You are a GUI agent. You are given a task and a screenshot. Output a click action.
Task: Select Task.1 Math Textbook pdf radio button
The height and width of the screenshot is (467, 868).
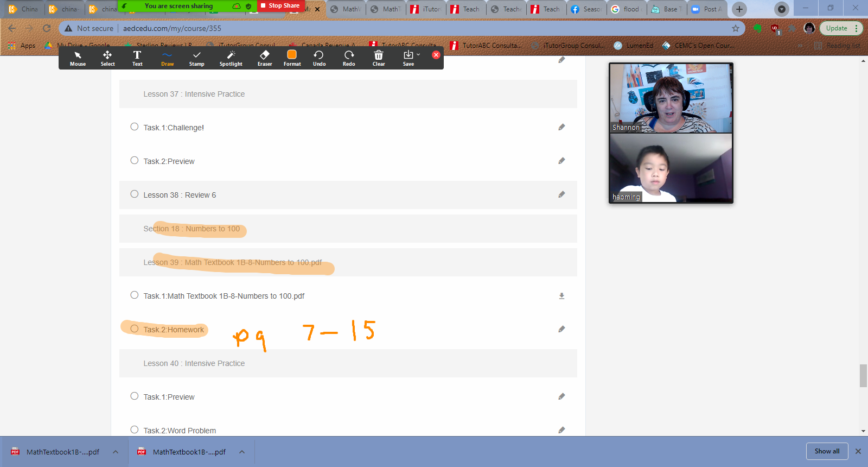click(135, 295)
